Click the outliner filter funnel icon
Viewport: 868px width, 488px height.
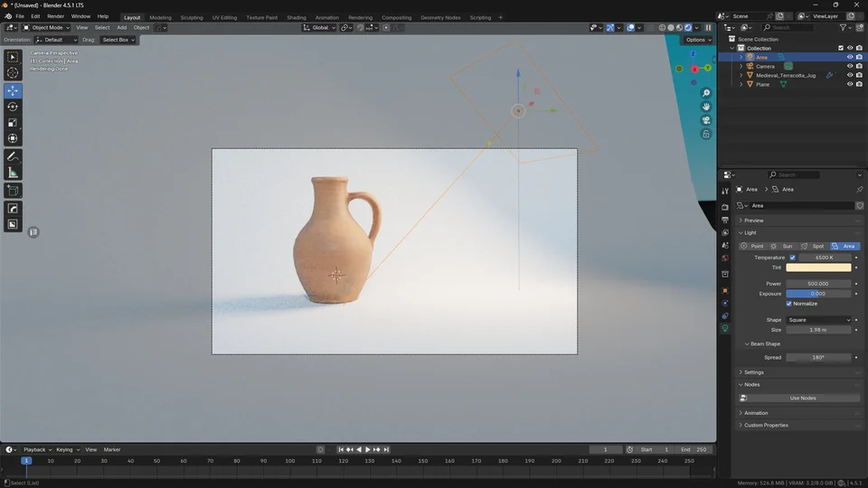pyautogui.click(x=843, y=28)
